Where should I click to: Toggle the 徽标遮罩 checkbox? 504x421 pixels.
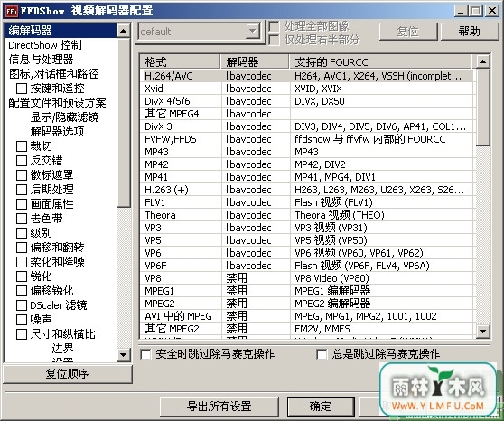(22, 175)
